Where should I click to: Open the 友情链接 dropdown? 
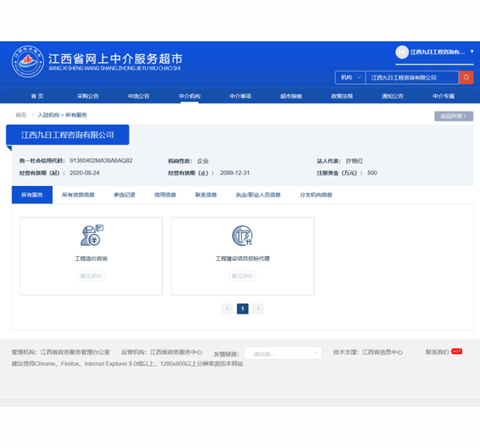point(283,353)
